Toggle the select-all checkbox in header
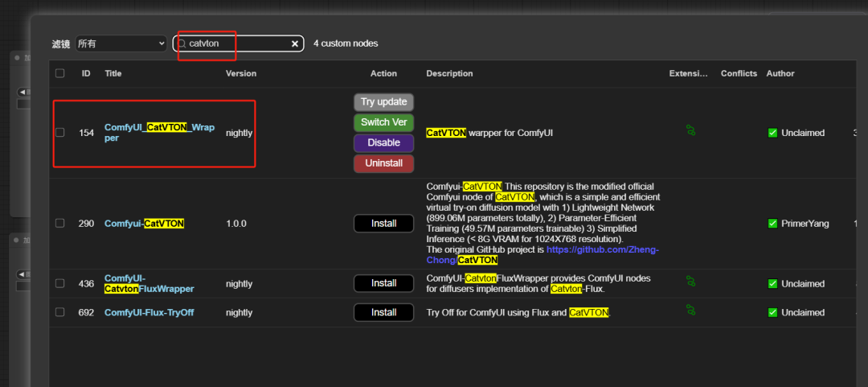Screen dimensions: 868x387 click(x=59, y=73)
